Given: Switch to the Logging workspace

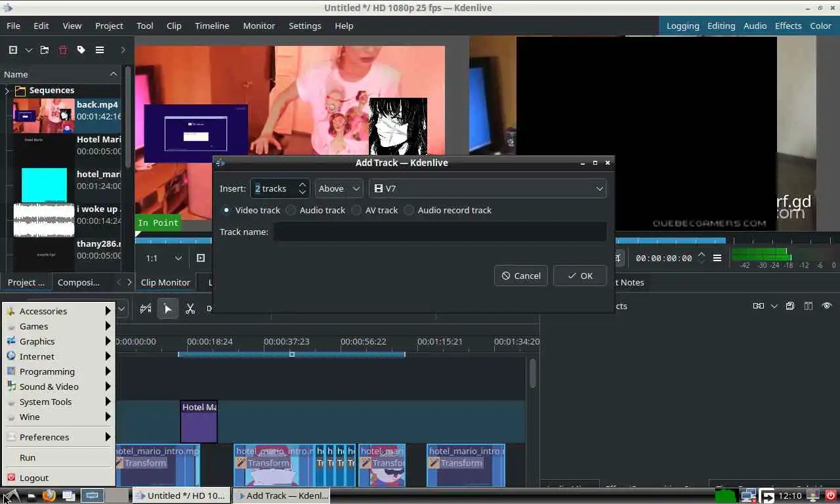Looking at the screenshot, I should pos(682,26).
